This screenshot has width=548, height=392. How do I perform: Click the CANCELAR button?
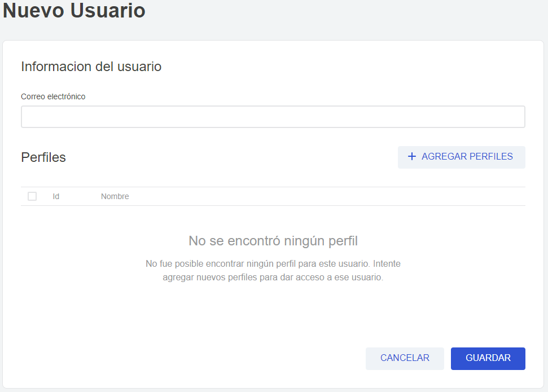[x=405, y=358]
